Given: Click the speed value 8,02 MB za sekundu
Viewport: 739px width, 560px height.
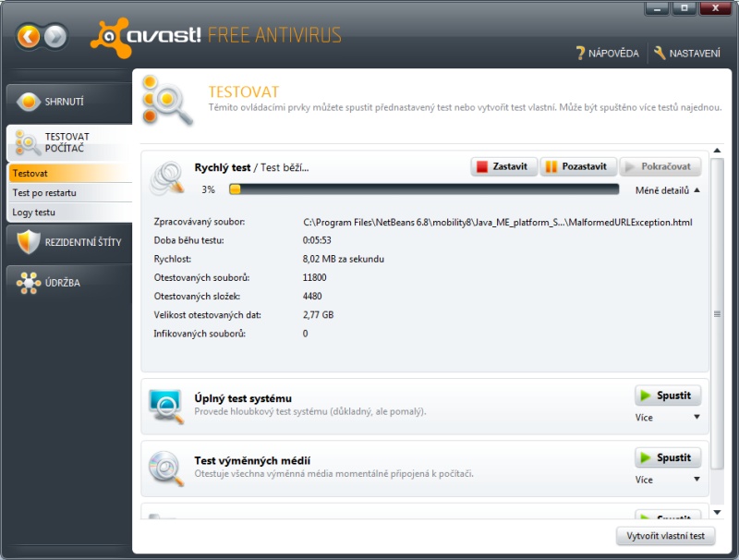Looking at the screenshot, I should (343, 259).
